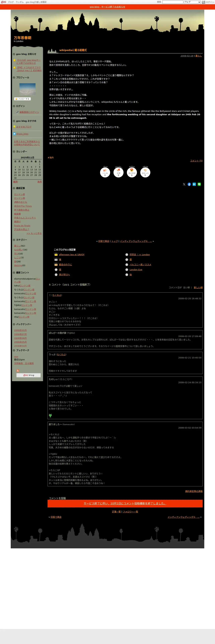Open popular article バルコニー席ノススメ
Screen dimensions: 215x644
click(x=140, y=264)
